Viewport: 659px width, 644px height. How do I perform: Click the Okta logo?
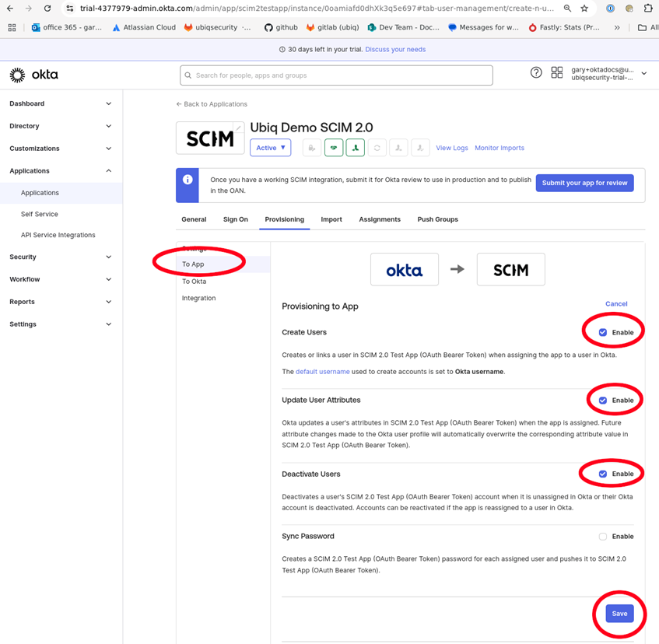tap(34, 75)
